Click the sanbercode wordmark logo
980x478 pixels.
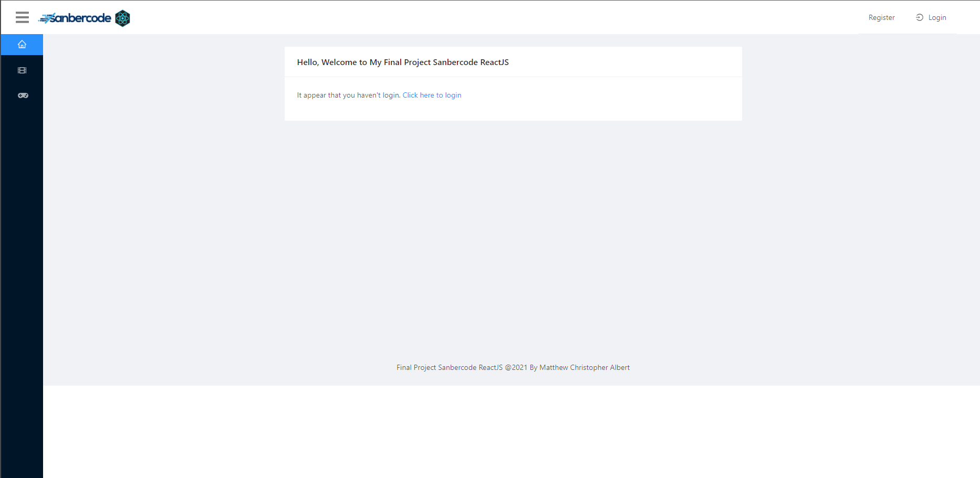[81, 18]
